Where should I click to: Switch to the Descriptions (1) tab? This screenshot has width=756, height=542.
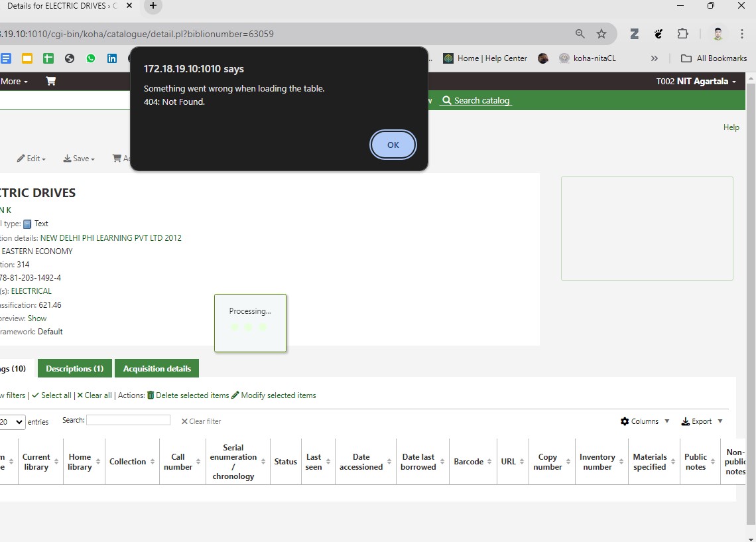tap(75, 369)
